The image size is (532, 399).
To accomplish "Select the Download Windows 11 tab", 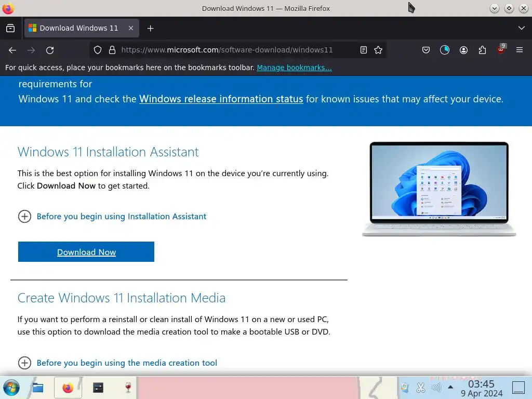I will (82, 28).
